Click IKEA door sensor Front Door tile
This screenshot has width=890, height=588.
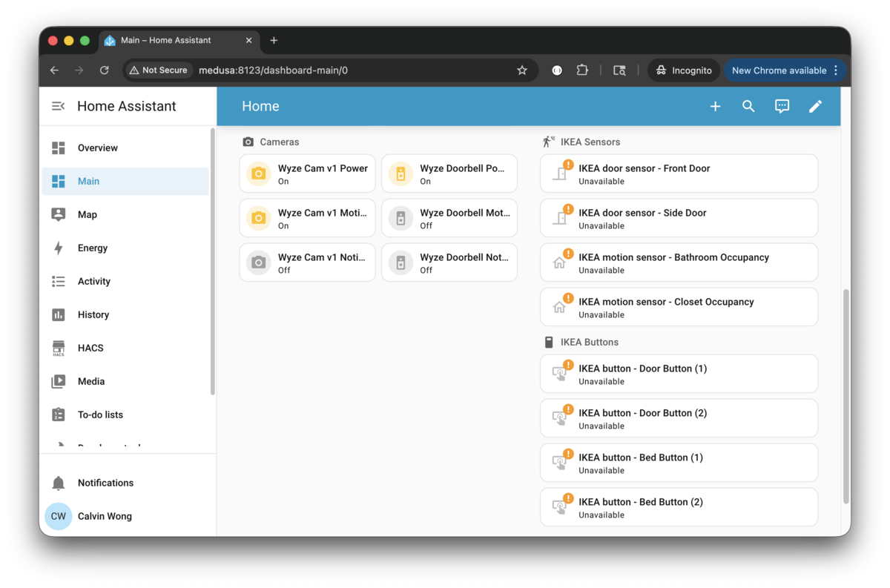(x=679, y=174)
